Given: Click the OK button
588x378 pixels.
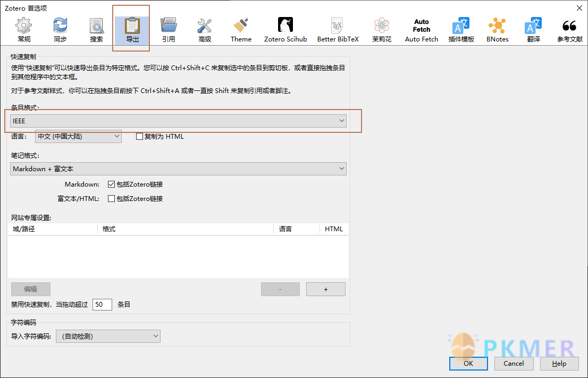Looking at the screenshot, I should pos(468,363).
